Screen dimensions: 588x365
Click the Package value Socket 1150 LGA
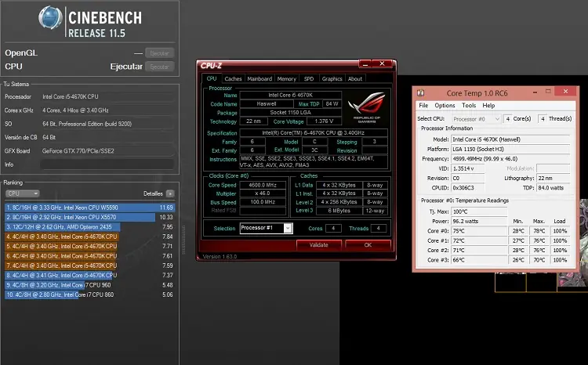[290, 113]
